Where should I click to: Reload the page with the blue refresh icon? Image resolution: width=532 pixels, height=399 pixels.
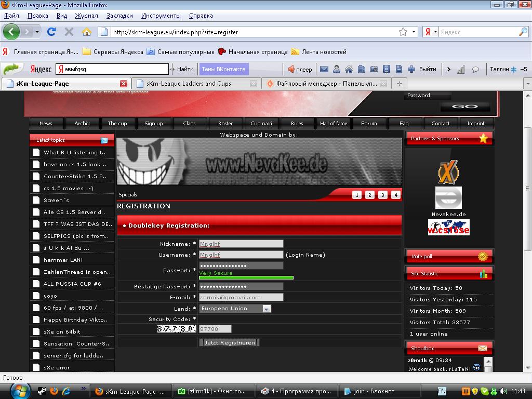pyautogui.click(x=51, y=32)
